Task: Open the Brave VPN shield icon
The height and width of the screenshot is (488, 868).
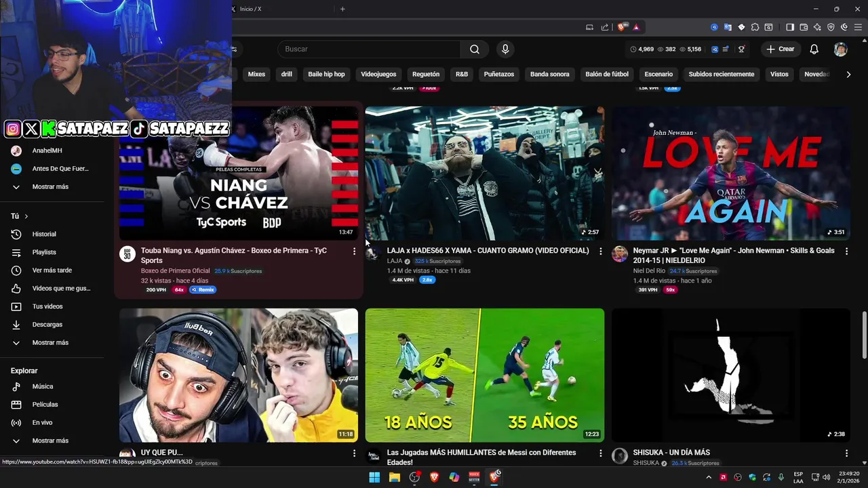Action: (831, 27)
